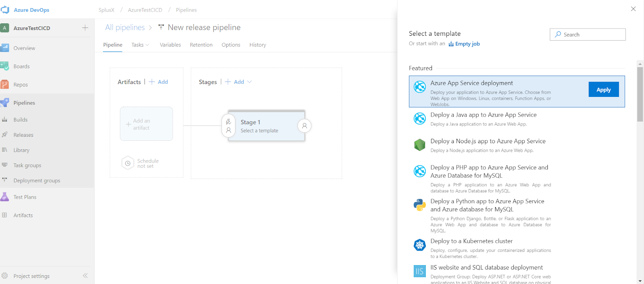Screen dimensions: 644x284
Task: Click the Stage 1 Select a template text
Action: pyautogui.click(x=259, y=131)
